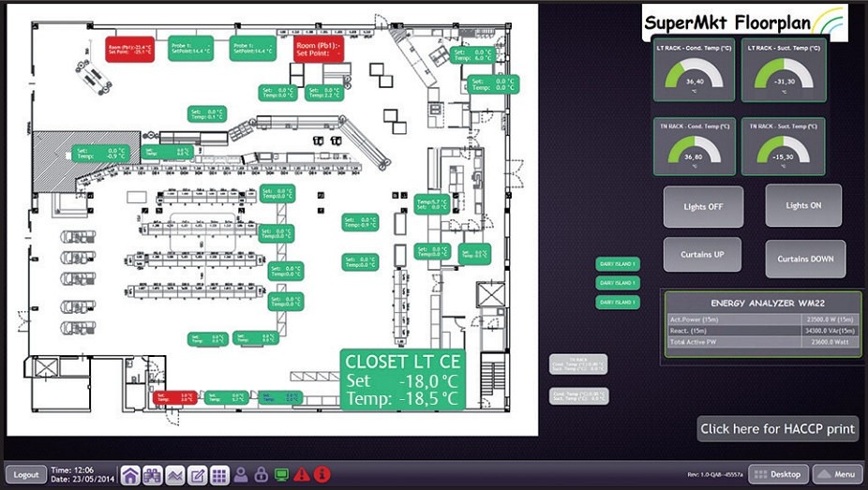The width and height of the screenshot is (868, 490).
Task: Turn the lights on
Action: pyautogui.click(x=803, y=205)
